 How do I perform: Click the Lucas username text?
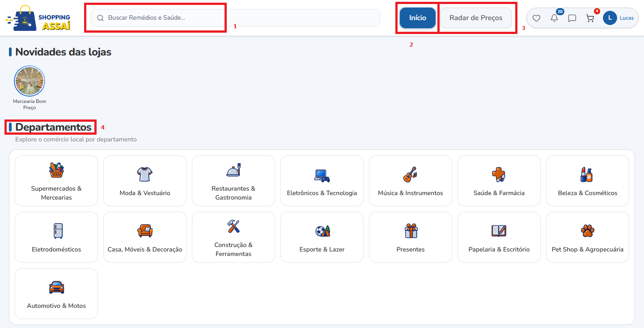click(627, 18)
